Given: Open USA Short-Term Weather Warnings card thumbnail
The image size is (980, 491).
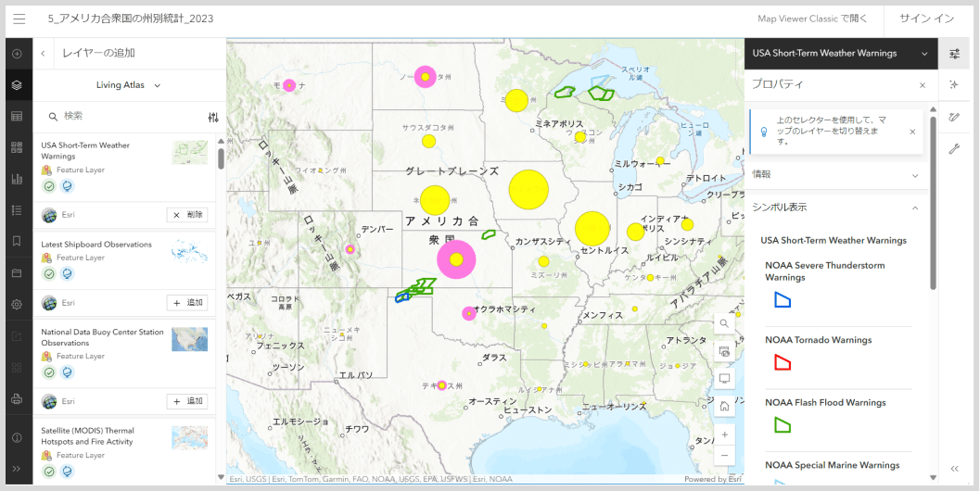Looking at the screenshot, I should pos(190,153).
